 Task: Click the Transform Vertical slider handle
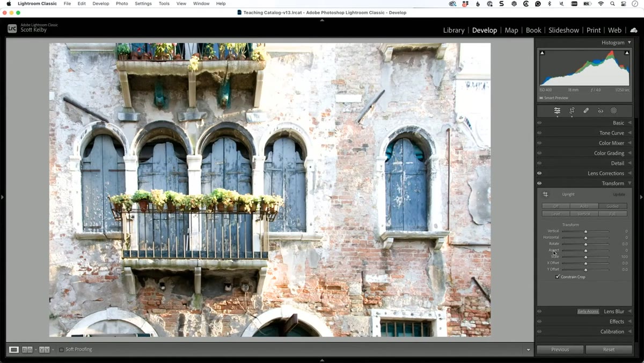586,231
